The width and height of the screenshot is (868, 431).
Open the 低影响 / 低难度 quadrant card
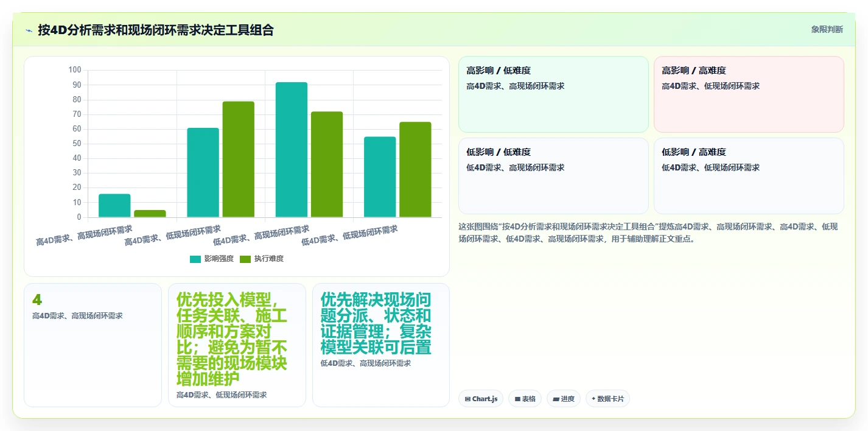tap(553, 176)
